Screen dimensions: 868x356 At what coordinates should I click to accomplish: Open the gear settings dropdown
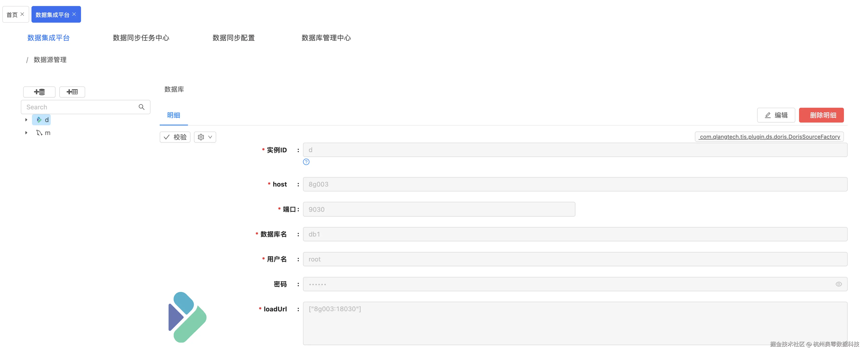click(x=205, y=137)
